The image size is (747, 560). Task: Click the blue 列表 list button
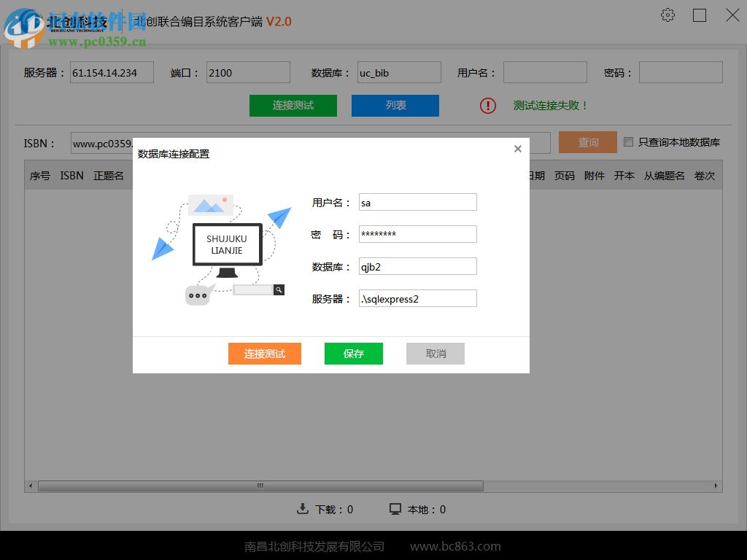pos(395,106)
